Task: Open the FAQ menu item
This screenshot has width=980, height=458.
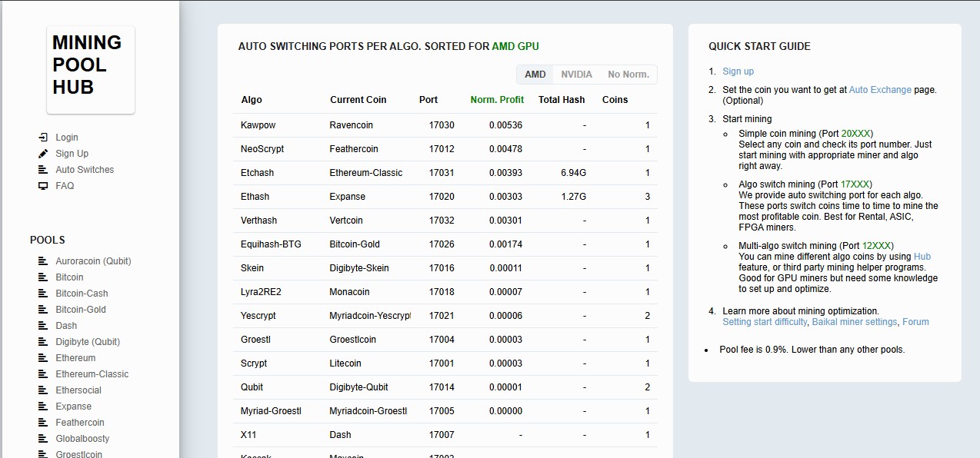Action: [x=65, y=185]
